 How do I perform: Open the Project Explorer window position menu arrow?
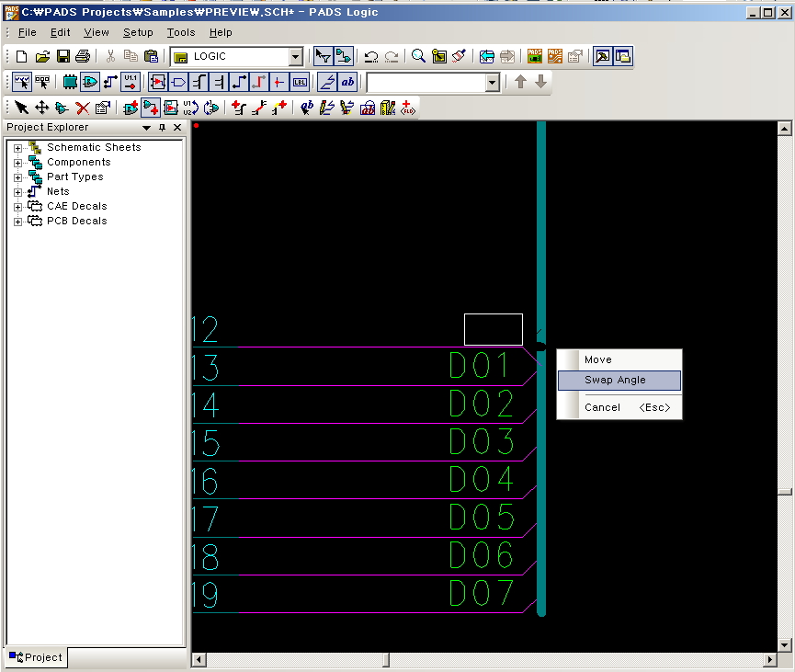click(x=146, y=128)
